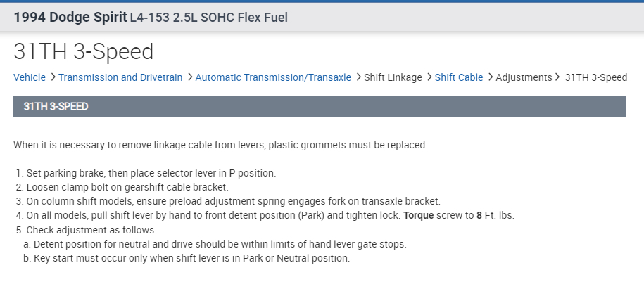
Task: Click the chevron right after Vehicle
Action: coord(52,77)
